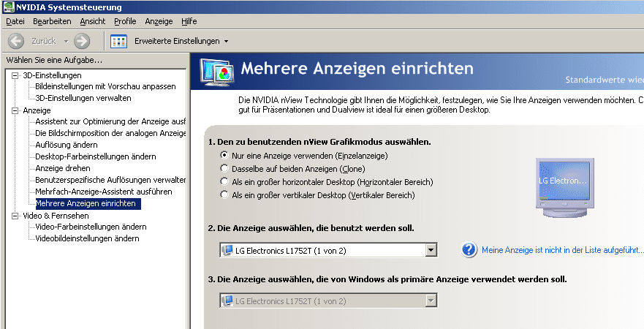This screenshot has height=329, width=644.
Task: Collapse the Anzeige tree node
Action: (15, 110)
